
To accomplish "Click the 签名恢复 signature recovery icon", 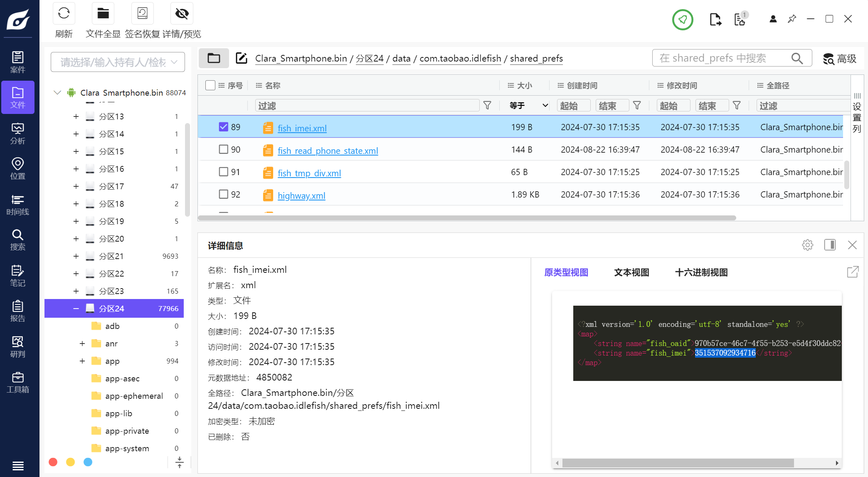I will pyautogui.click(x=143, y=14).
